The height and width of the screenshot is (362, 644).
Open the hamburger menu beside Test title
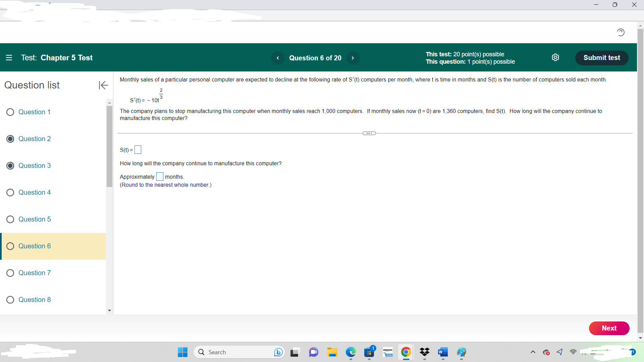coord(9,58)
